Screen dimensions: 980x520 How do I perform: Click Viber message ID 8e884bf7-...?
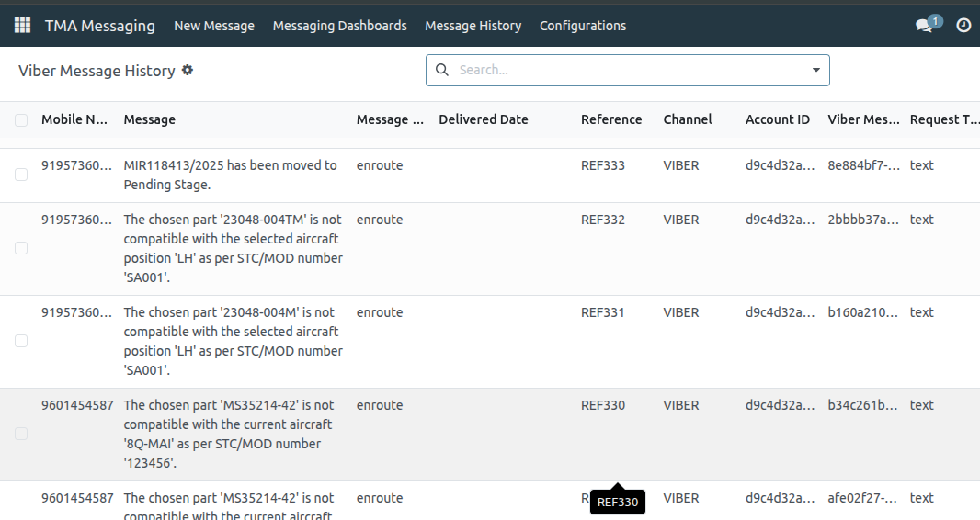point(864,165)
